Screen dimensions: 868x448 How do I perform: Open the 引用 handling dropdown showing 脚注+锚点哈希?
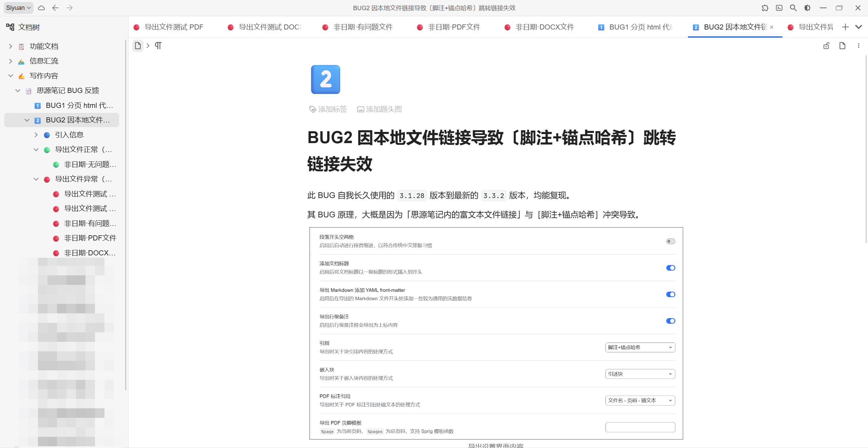639,347
